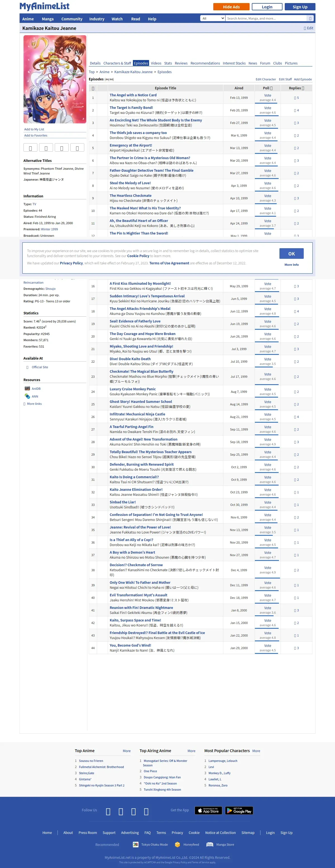Click the Add Episode link
This screenshot has height=868, width=335.
303,79
